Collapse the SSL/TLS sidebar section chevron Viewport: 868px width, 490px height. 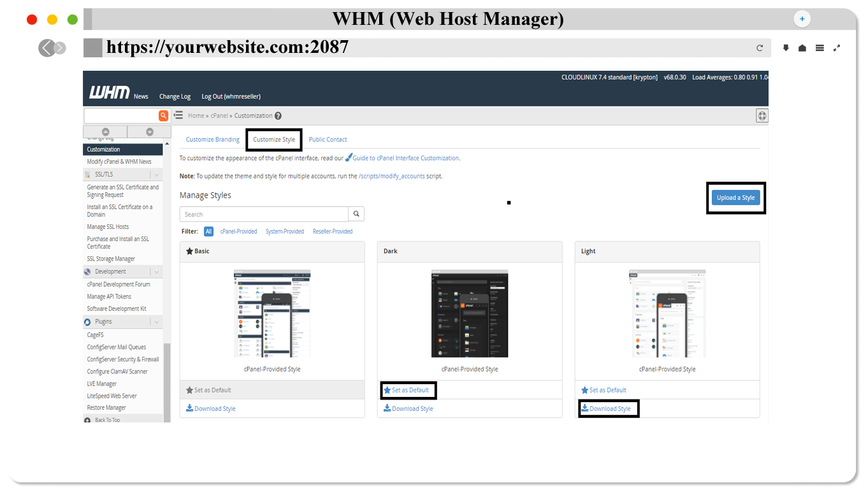tap(156, 175)
